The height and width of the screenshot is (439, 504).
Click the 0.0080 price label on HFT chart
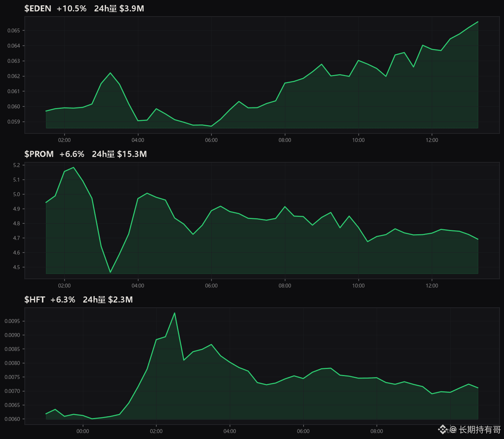pos(12,363)
